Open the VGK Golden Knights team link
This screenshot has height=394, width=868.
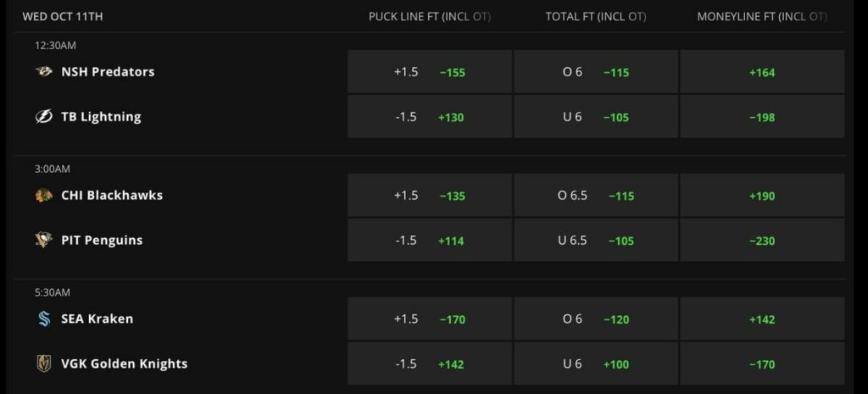(x=124, y=363)
